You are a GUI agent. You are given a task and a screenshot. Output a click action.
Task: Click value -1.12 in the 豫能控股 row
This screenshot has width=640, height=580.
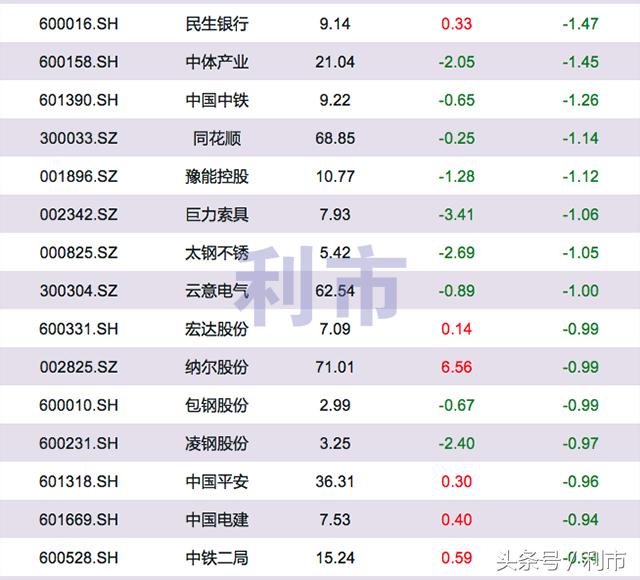(580, 176)
